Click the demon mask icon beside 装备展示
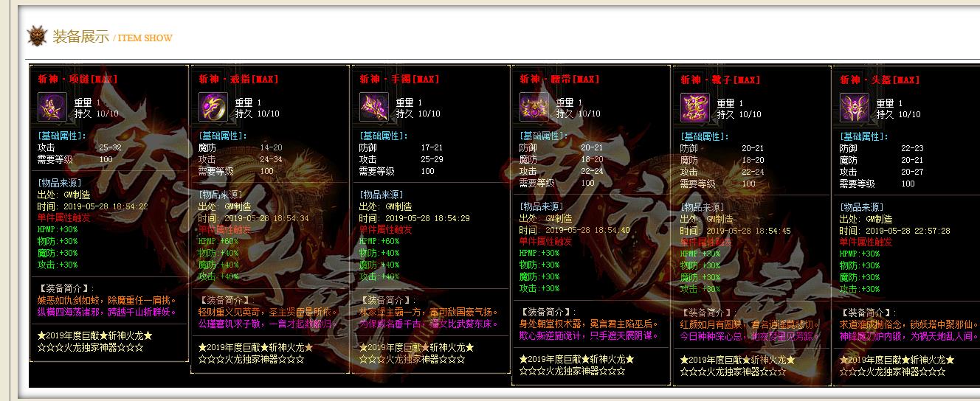 tap(37, 36)
